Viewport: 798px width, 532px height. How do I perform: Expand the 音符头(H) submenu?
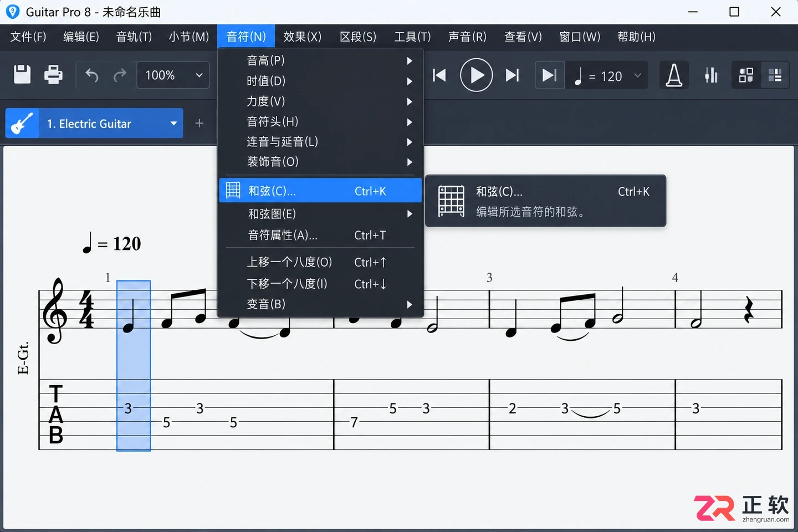320,121
